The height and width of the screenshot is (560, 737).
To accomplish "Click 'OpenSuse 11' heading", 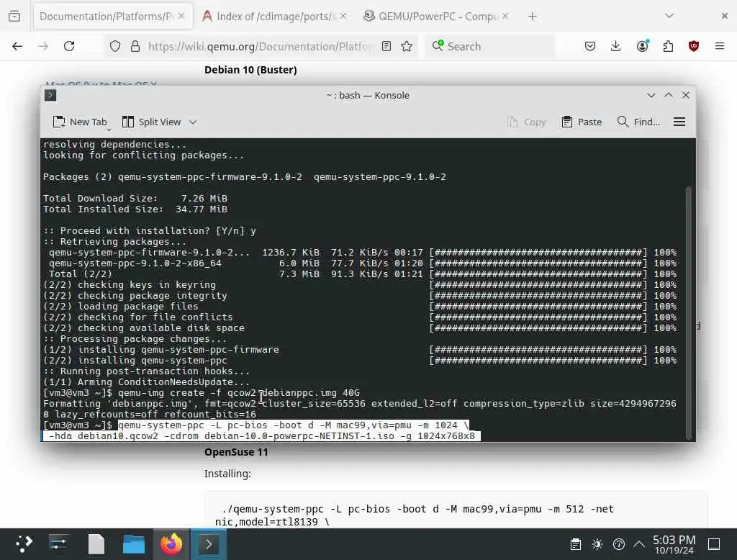I will tap(236, 452).
